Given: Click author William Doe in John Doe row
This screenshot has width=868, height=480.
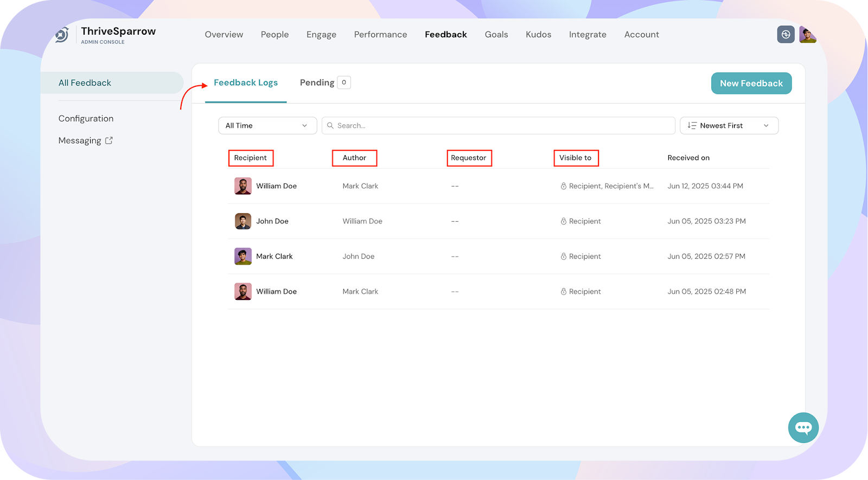Looking at the screenshot, I should pyautogui.click(x=362, y=221).
